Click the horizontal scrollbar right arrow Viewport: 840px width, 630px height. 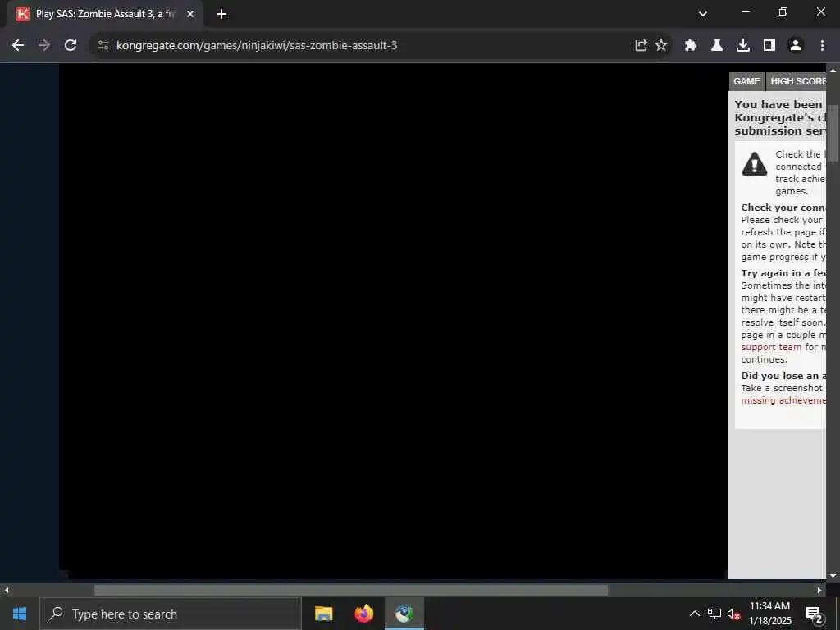[x=819, y=591]
